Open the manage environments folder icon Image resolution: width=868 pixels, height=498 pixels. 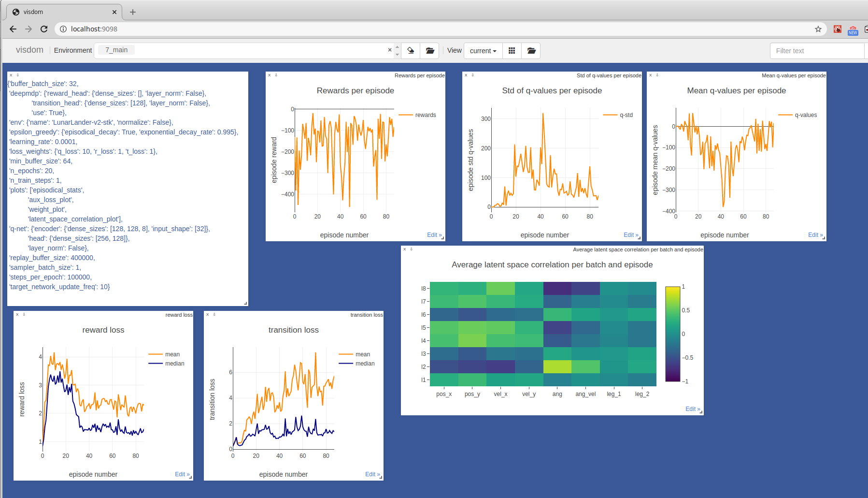[x=430, y=50]
